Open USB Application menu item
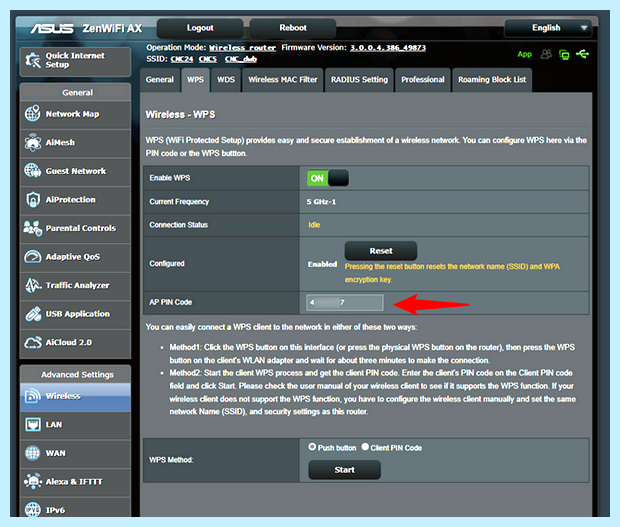620x527 pixels. pos(75,314)
